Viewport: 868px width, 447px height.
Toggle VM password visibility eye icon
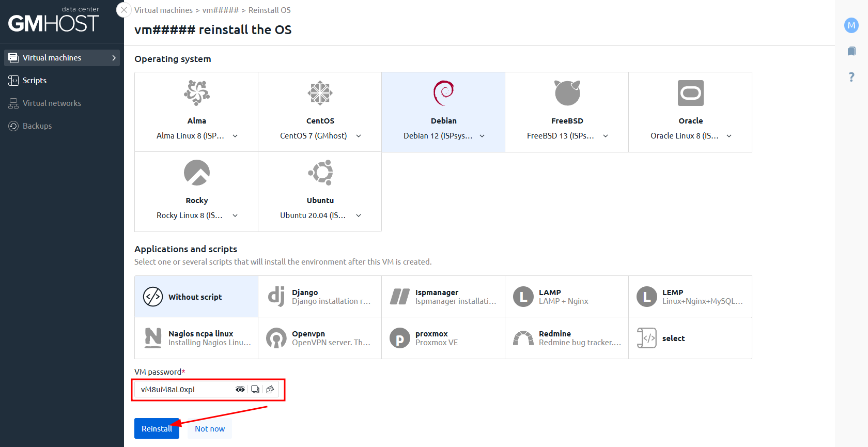point(240,390)
